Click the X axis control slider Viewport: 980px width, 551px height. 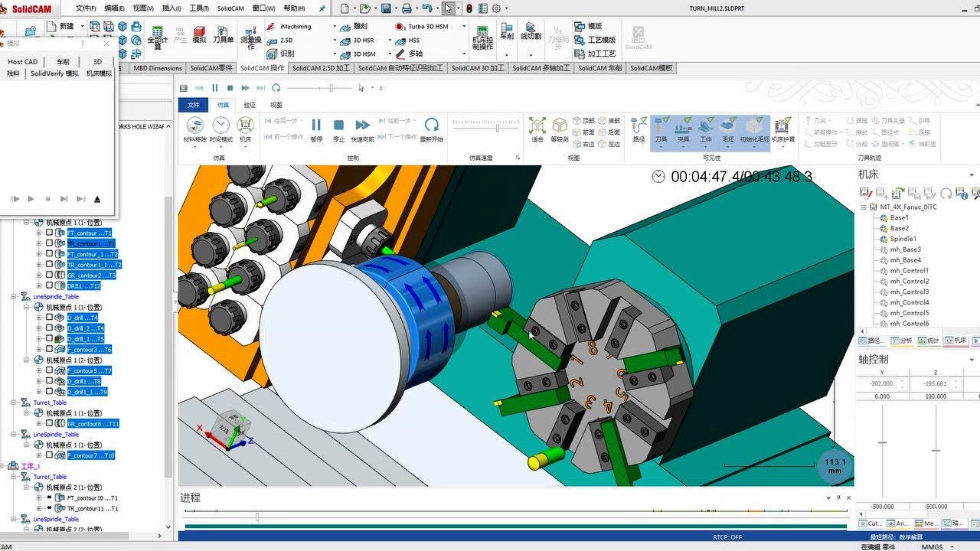coord(882,442)
